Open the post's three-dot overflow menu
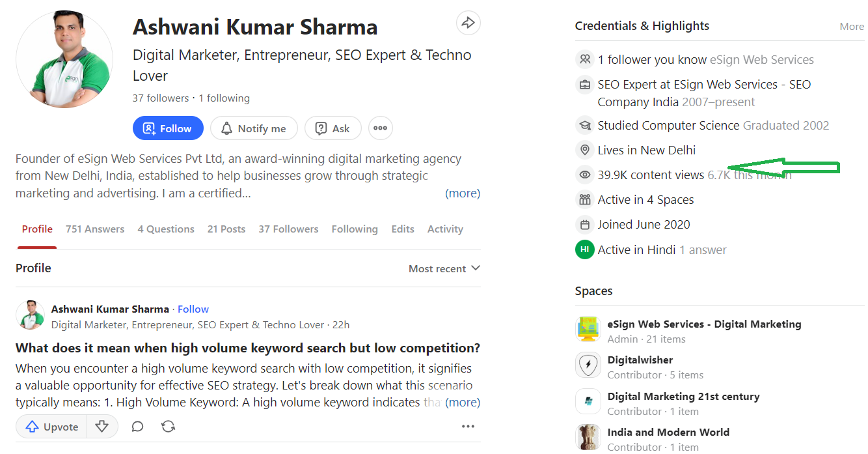868x454 pixels. point(468,427)
